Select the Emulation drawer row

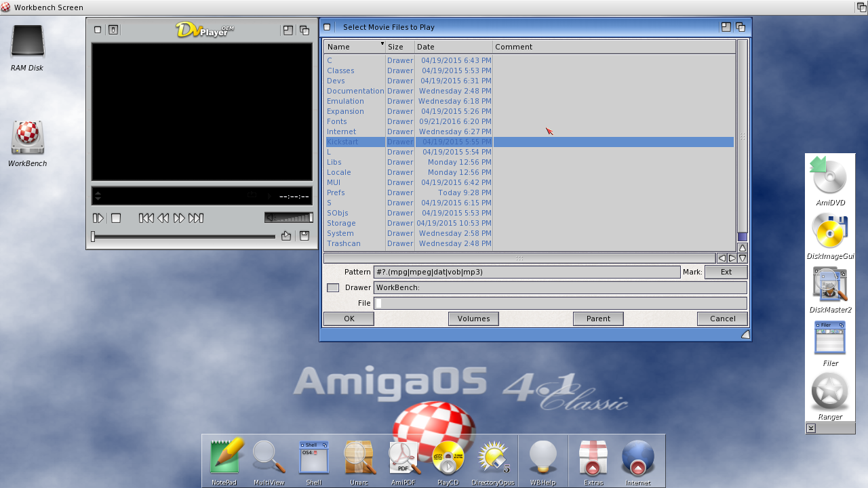pos(530,101)
